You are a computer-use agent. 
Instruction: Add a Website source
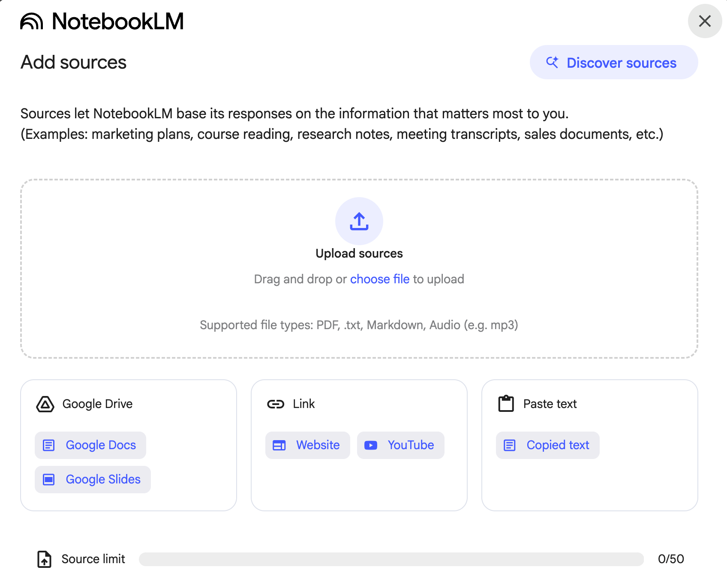308,445
